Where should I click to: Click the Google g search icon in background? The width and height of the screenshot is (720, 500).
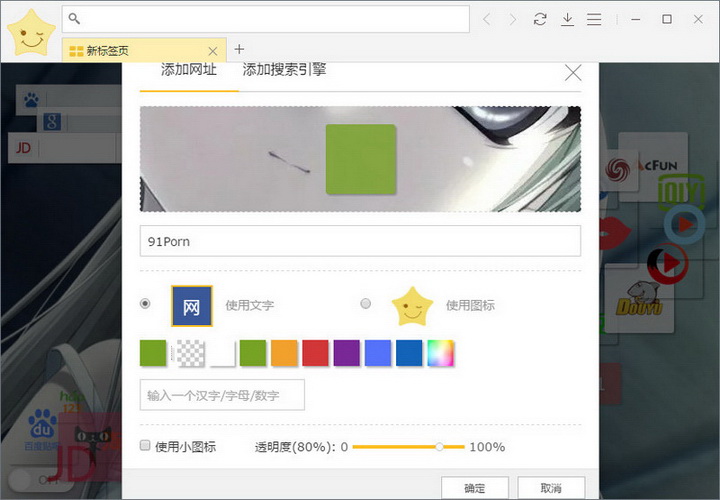(x=52, y=122)
